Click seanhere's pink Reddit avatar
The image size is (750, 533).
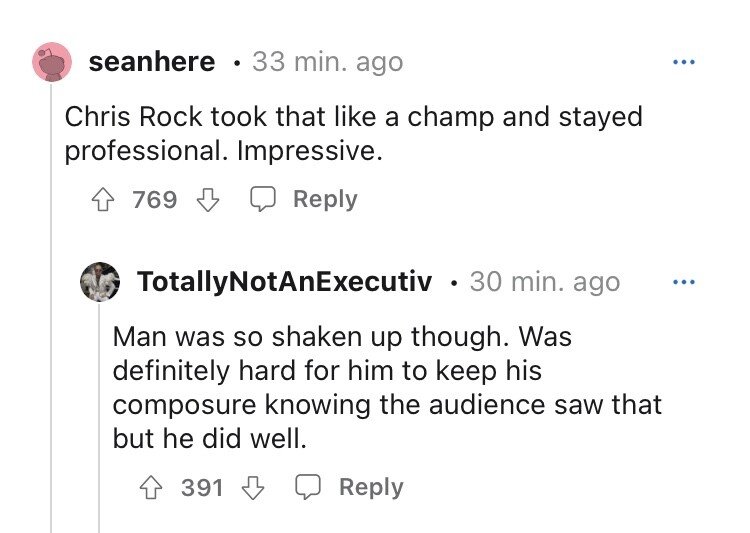click(x=52, y=62)
